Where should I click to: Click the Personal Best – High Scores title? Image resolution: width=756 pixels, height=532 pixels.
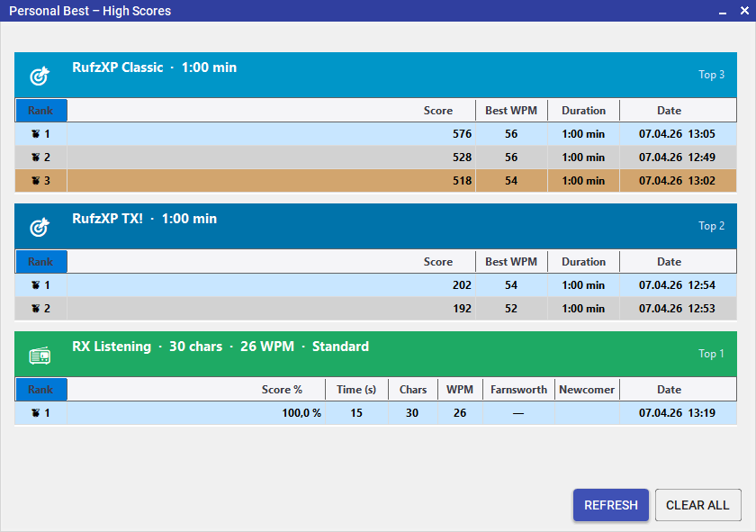pyautogui.click(x=90, y=11)
